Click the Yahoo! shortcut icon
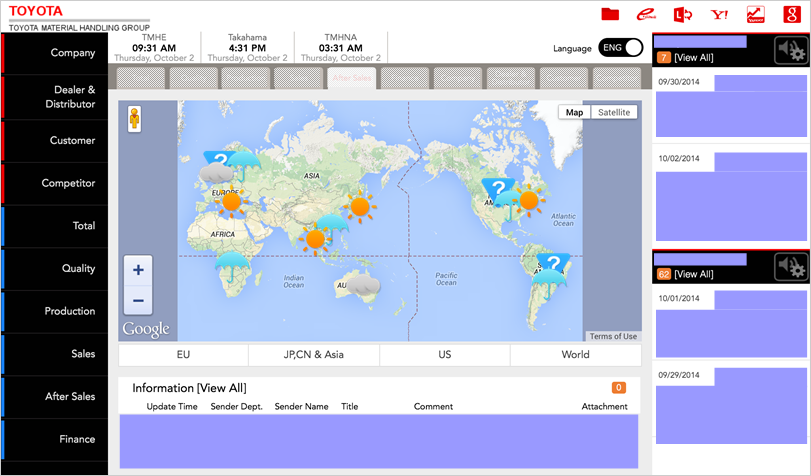The image size is (811, 476). 718,14
